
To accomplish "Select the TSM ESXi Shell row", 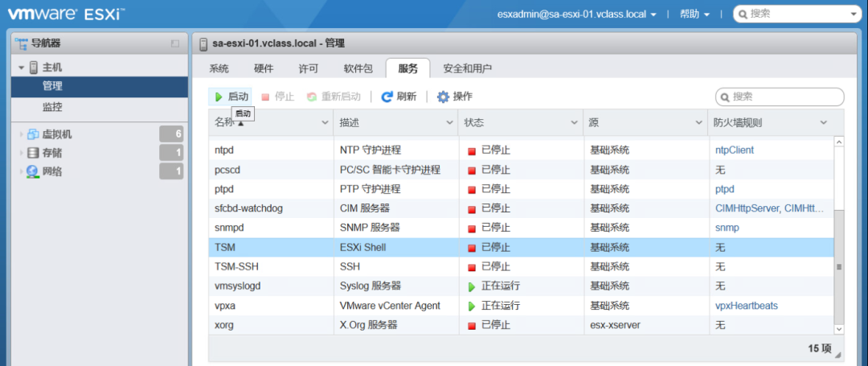I will pyautogui.click(x=522, y=248).
